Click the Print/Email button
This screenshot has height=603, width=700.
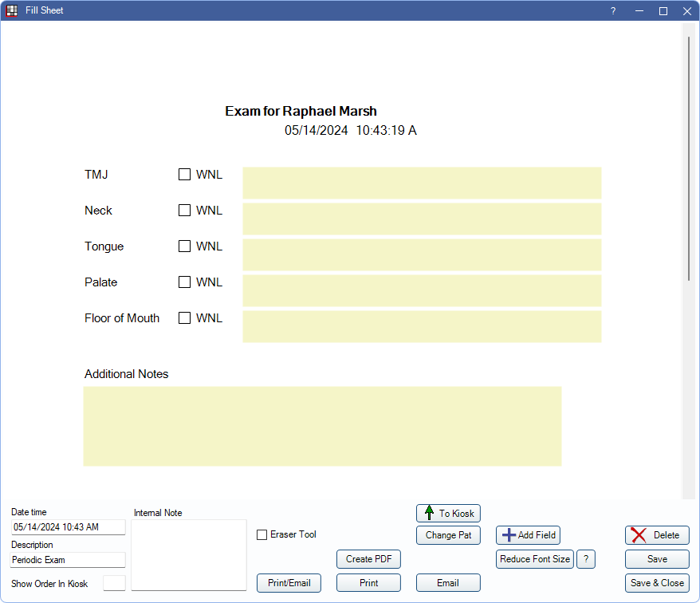coord(289,583)
